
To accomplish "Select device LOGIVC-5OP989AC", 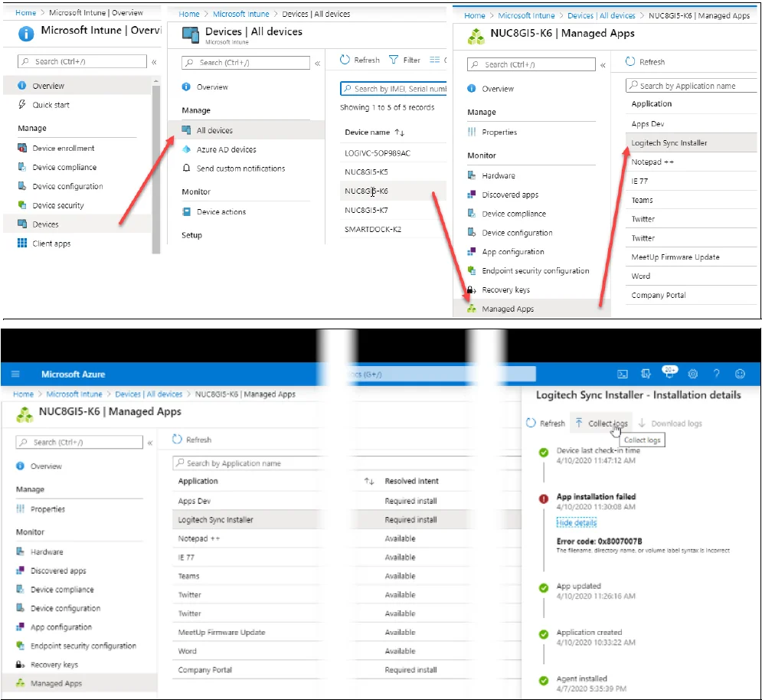I will (x=393, y=153).
